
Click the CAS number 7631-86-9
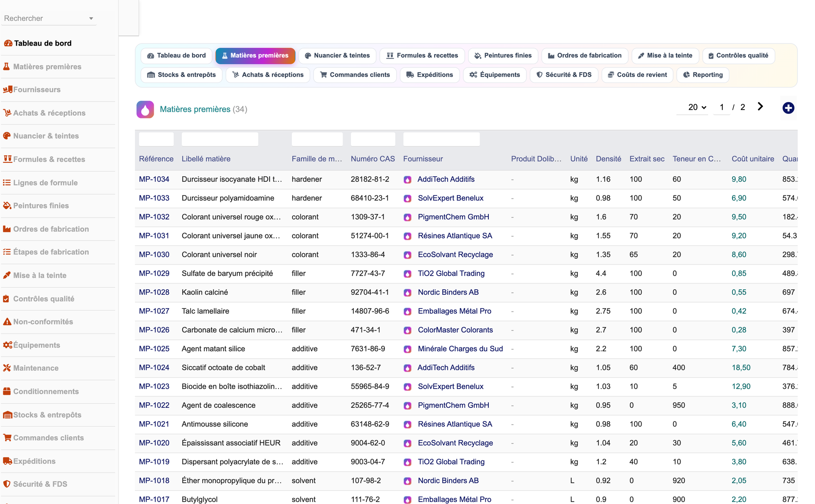(368, 349)
